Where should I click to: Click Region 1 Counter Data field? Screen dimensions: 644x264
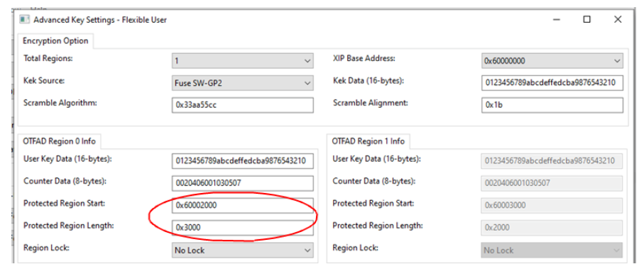(552, 183)
